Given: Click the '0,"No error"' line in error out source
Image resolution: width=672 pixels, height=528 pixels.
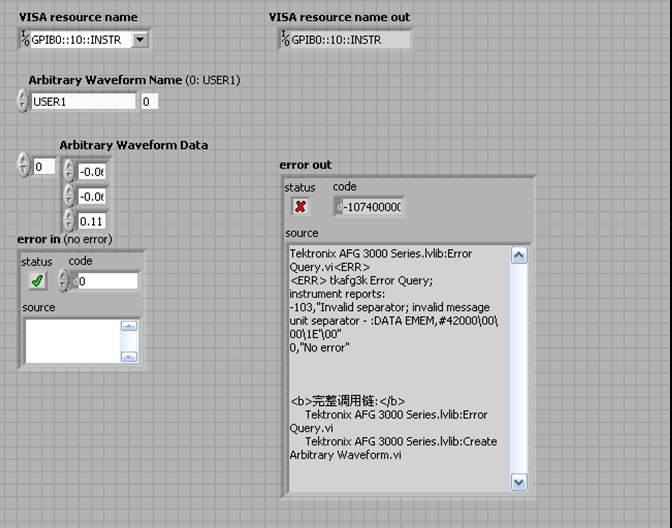Looking at the screenshot, I should (x=319, y=348).
